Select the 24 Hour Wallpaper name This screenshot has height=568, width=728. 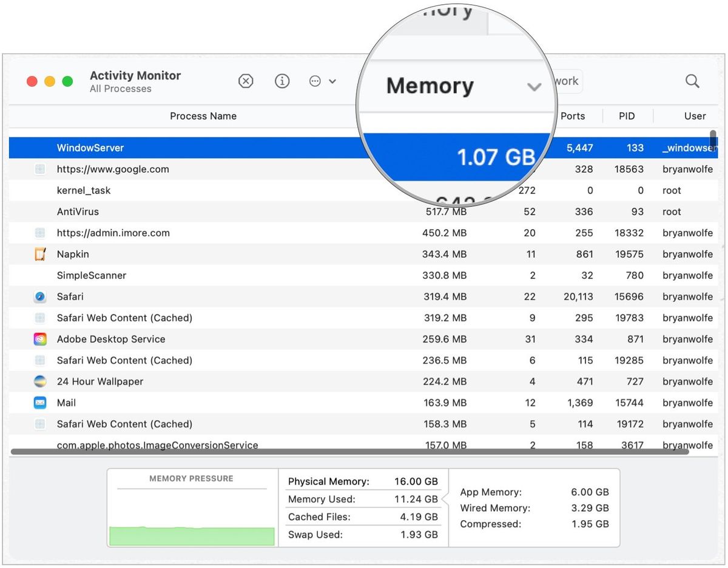(x=100, y=381)
